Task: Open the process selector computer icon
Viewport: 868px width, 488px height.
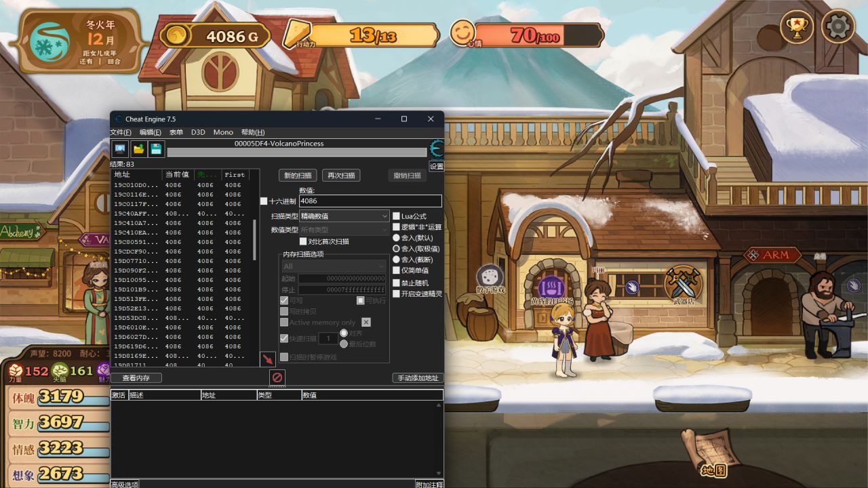Action: point(120,148)
